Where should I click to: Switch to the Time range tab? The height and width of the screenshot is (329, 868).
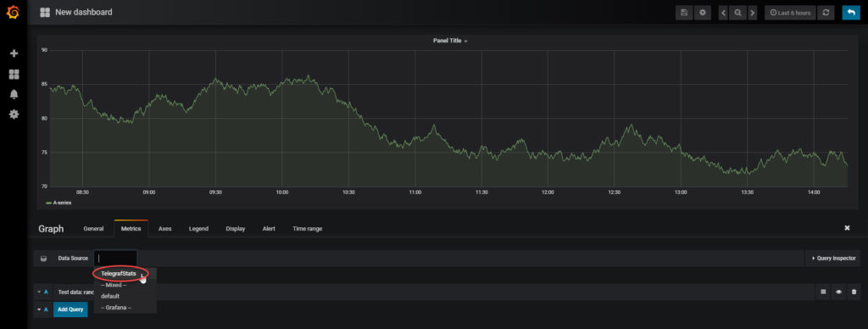[307, 228]
